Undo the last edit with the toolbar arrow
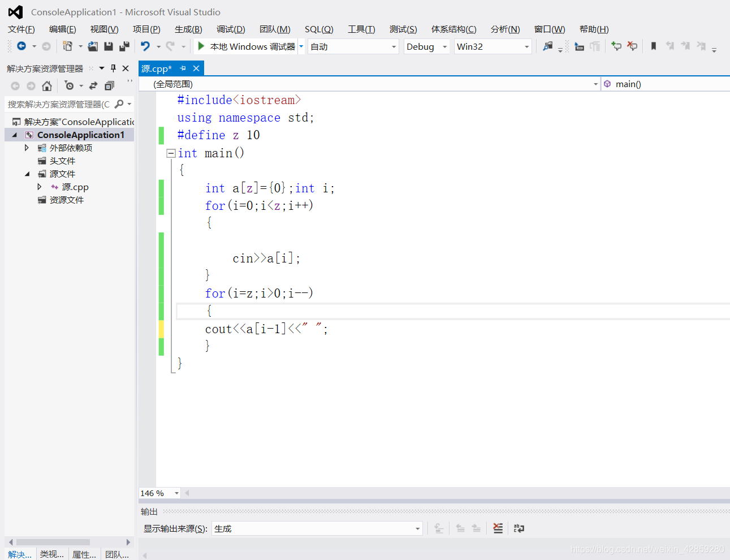Image resolution: width=730 pixels, height=560 pixels. pyautogui.click(x=145, y=46)
